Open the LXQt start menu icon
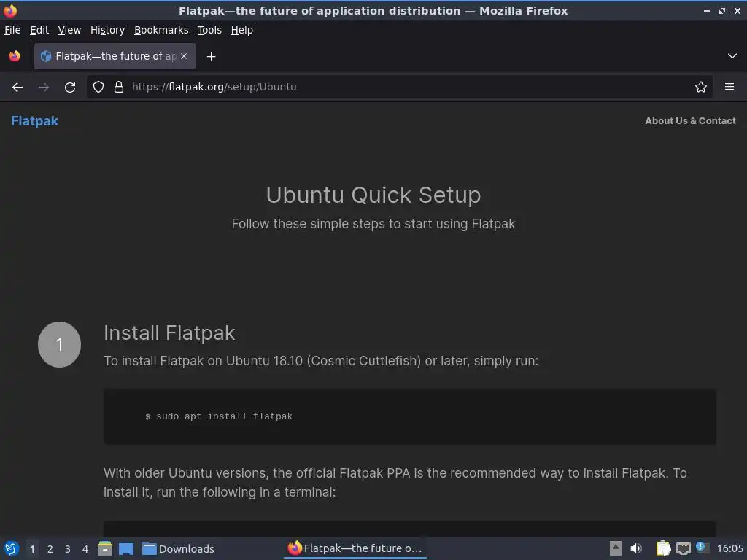Viewport: 747px width, 560px height. 12,548
